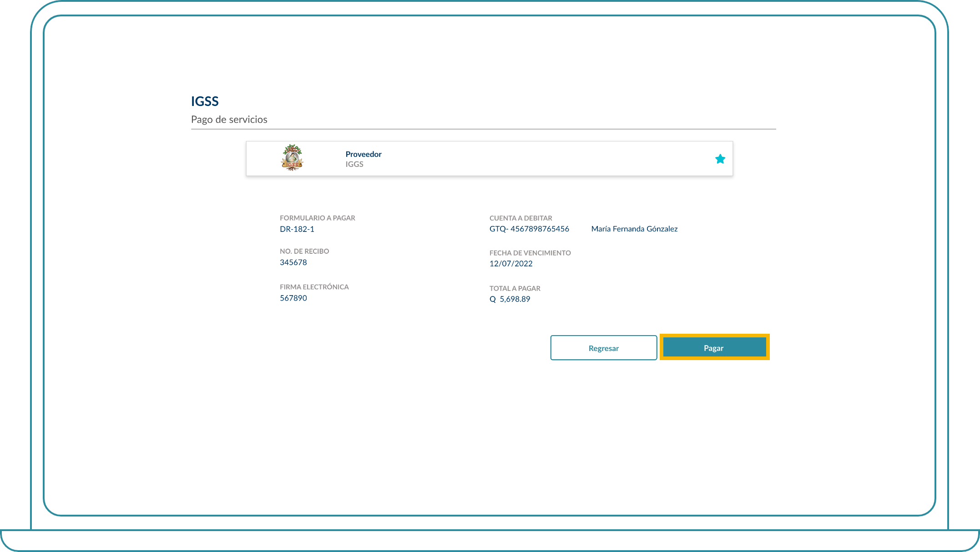This screenshot has height=552, width=980.
Task: Click the Cuenta a debitar label
Action: click(520, 218)
